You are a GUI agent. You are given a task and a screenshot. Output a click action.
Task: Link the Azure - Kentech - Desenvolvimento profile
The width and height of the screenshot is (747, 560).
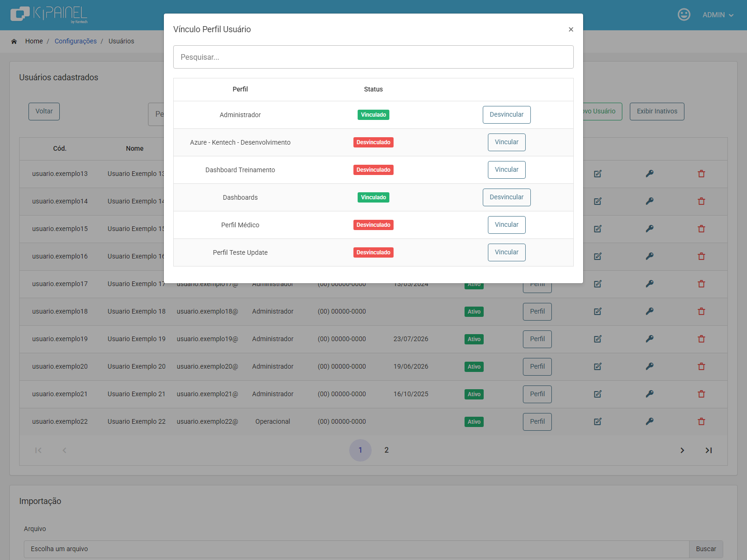[507, 142]
